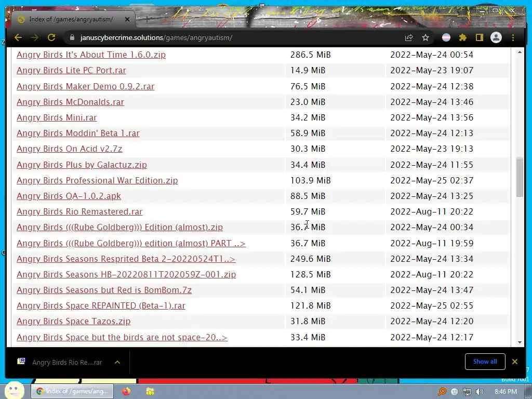Close the Index of /games/angryautism tab
This screenshot has width=532, height=399.
coord(127,19)
